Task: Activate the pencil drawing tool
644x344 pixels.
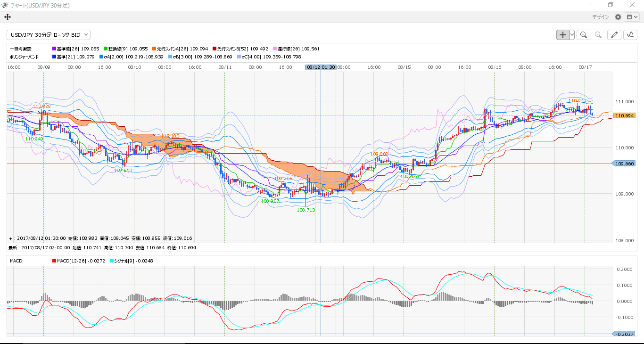Action: 614,35
